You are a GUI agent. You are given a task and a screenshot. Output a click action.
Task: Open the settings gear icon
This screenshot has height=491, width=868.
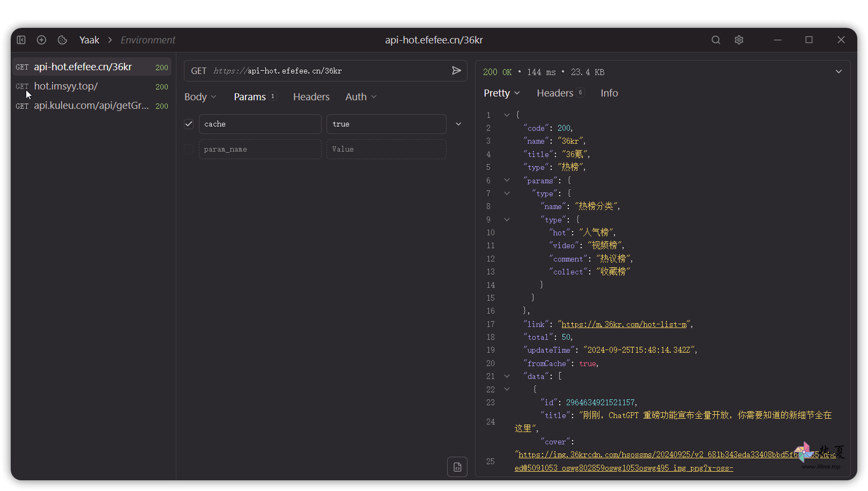739,40
